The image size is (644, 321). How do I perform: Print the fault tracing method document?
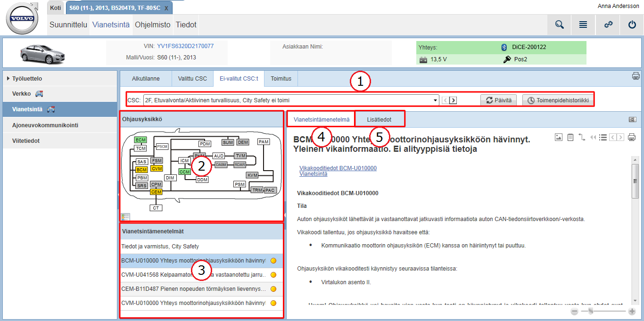[x=632, y=138]
